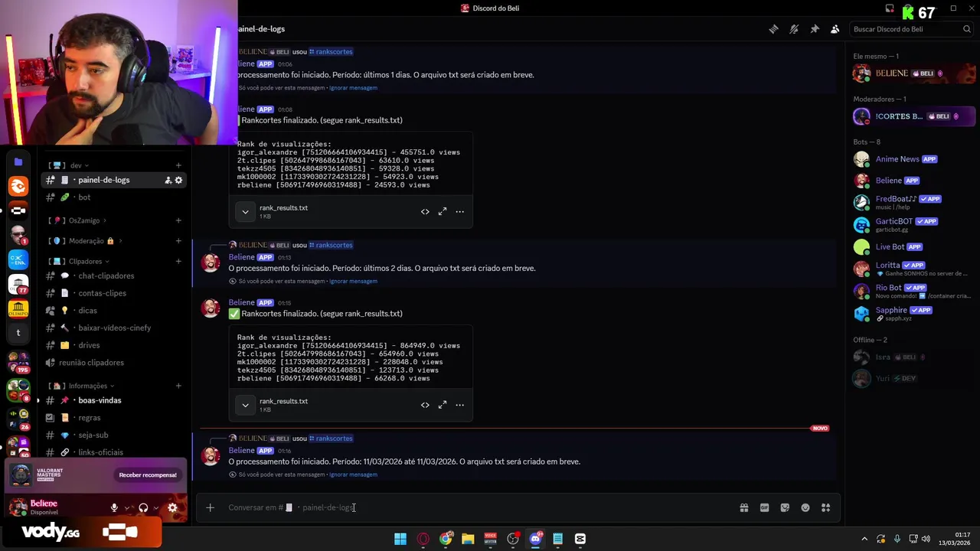The image size is (980, 551).
Task: Open the GIF picker in message bar
Action: (764, 507)
